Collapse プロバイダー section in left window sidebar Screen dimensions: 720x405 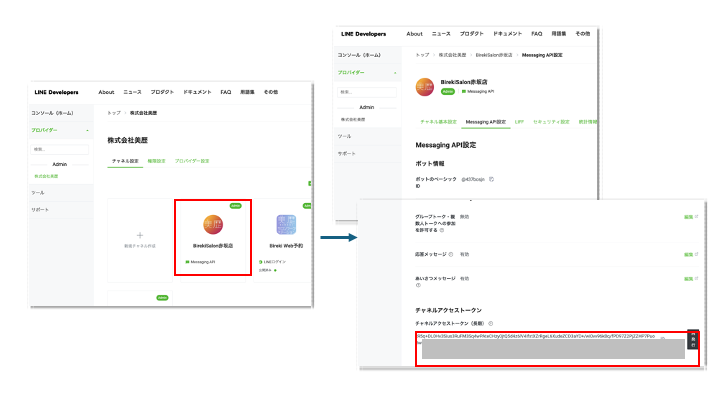pyautogui.click(x=88, y=130)
